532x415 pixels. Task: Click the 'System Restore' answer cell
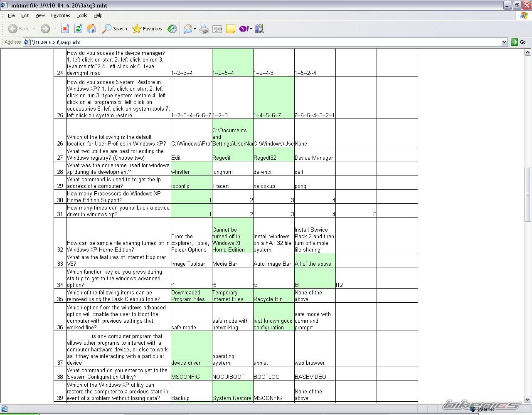pos(232,391)
